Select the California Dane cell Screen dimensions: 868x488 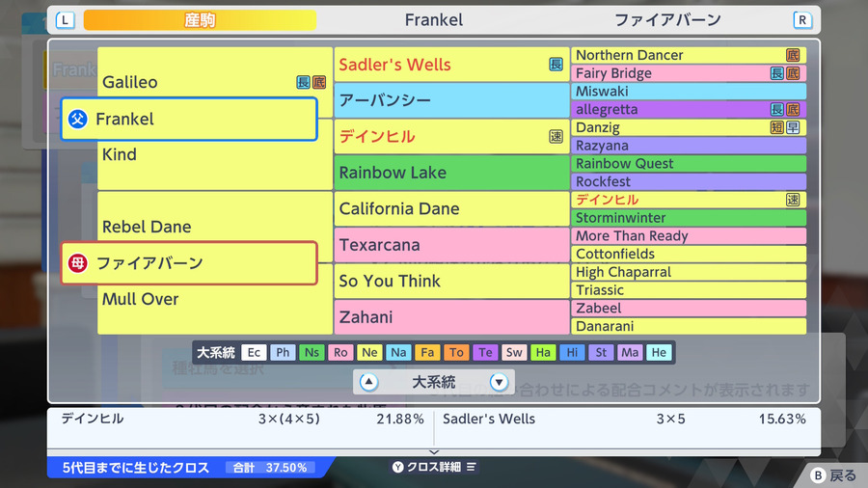[x=451, y=208]
